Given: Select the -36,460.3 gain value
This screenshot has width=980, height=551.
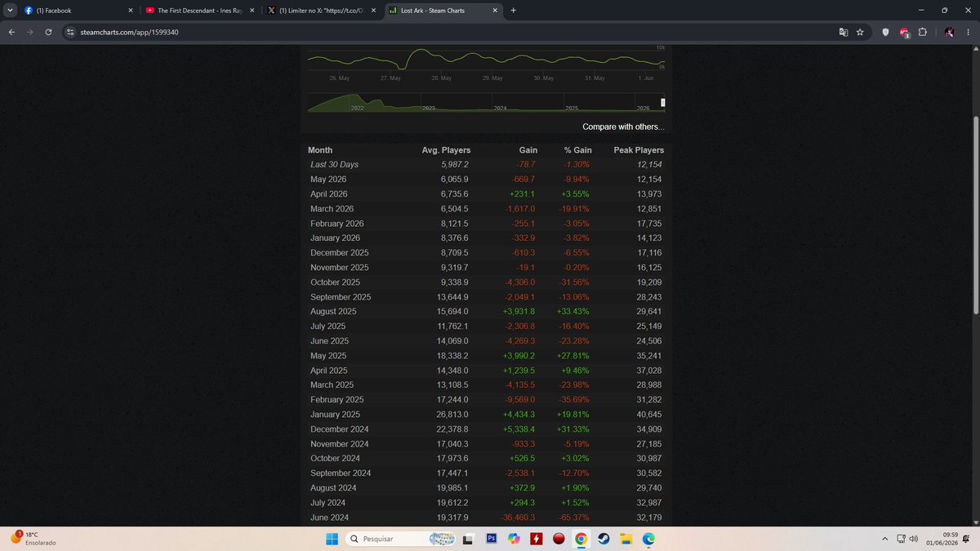Looking at the screenshot, I should pyautogui.click(x=516, y=517).
